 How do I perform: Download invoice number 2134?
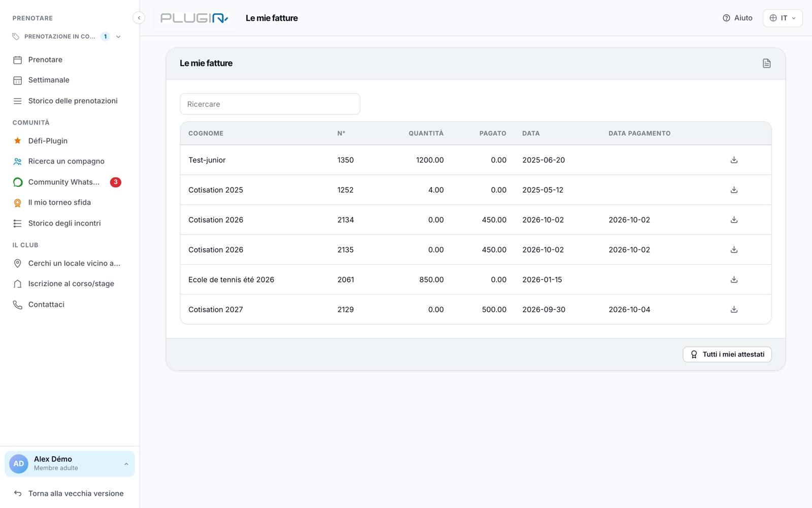point(734,220)
